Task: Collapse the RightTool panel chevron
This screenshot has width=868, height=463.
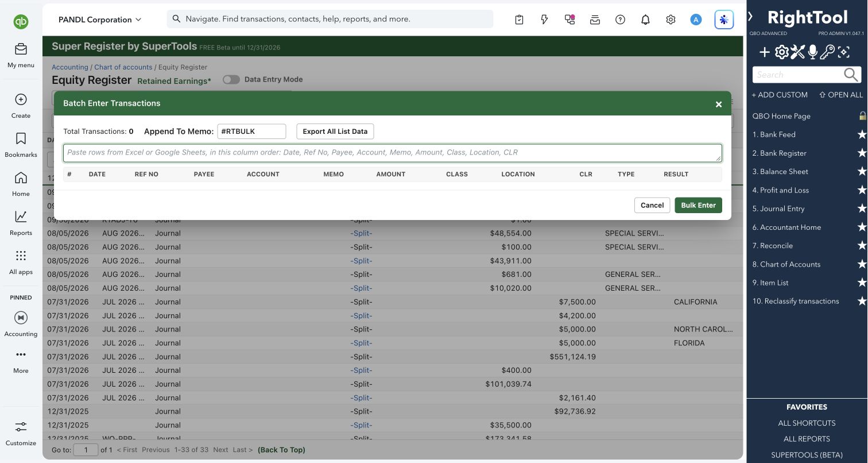Action: (x=750, y=16)
